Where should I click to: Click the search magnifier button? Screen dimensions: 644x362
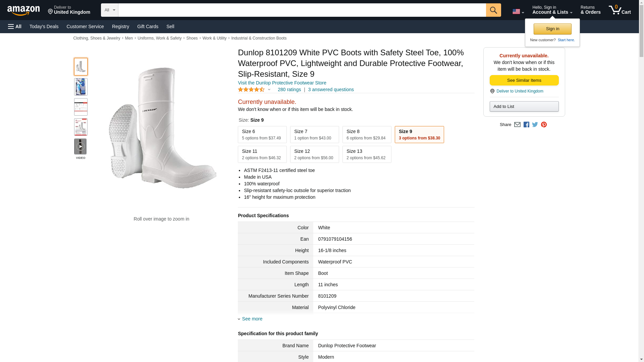(x=493, y=10)
